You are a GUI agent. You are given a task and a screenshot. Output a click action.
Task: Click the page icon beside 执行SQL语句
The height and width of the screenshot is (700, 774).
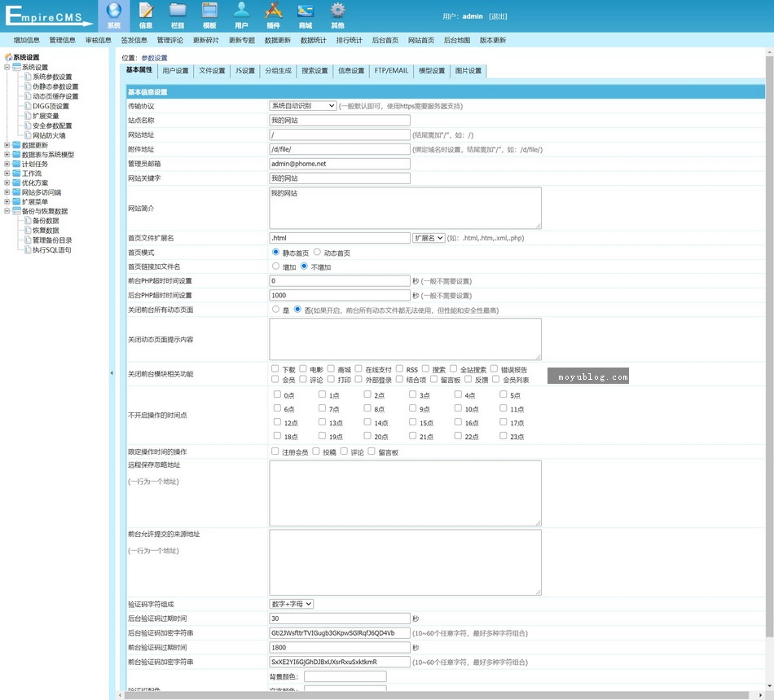click(29, 250)
